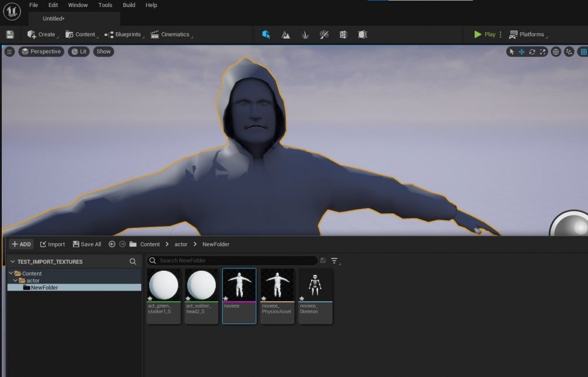Image resolution: width=588 pixels, height=377 pixels.
Task: Click the translate gizmo tool in viewport
Action: click(x=522, y=52)
